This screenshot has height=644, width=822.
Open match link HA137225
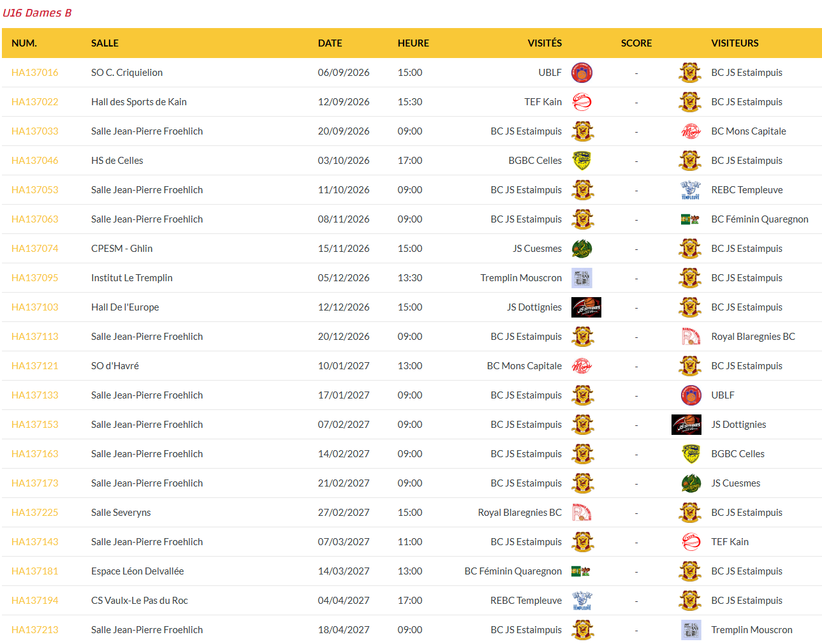[x=35, y=513]
